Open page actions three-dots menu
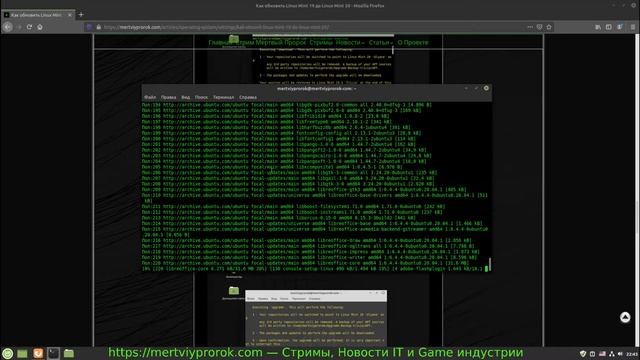Screen dimensions: 640x360 (530, 27)
